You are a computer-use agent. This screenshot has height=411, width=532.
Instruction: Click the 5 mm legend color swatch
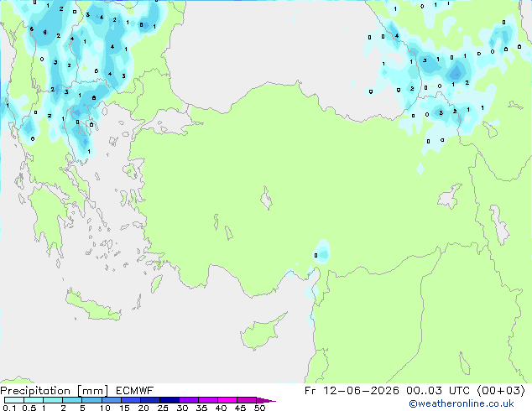coord(92,400)
